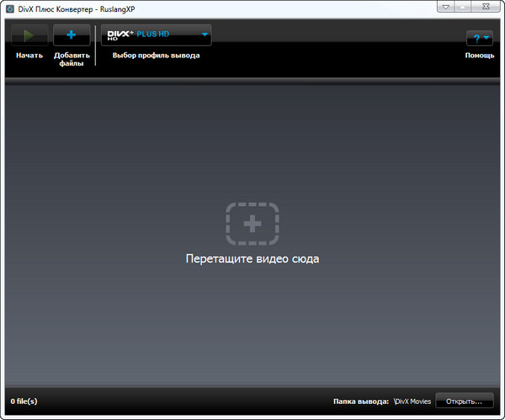Close the DivX converter window
The image size is (505, 420).
click(488, 7)
